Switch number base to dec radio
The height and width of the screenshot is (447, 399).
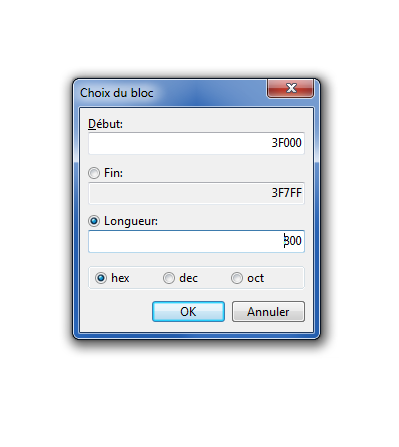169,278
